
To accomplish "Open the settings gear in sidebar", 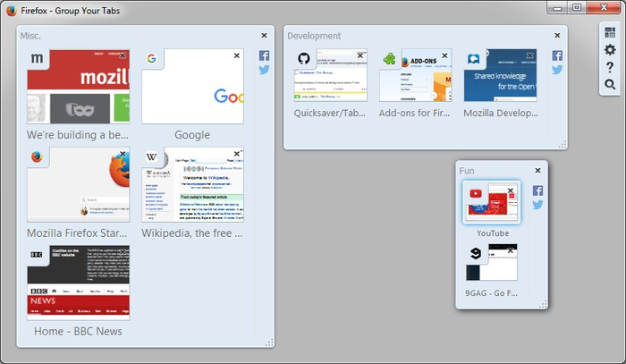I will pos(610,49).
